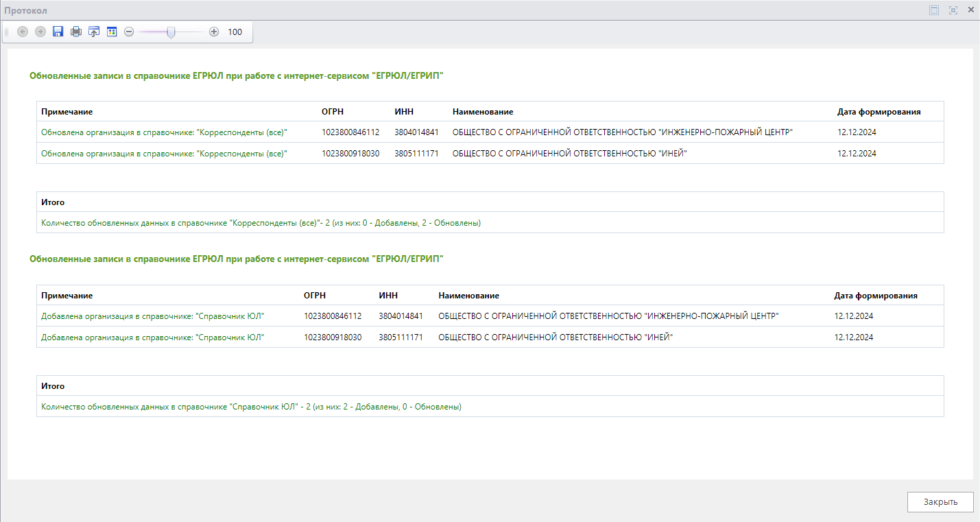Click ОГРН header in first table
Viewport: 980px width, 522px height.
tap(333, 112)
